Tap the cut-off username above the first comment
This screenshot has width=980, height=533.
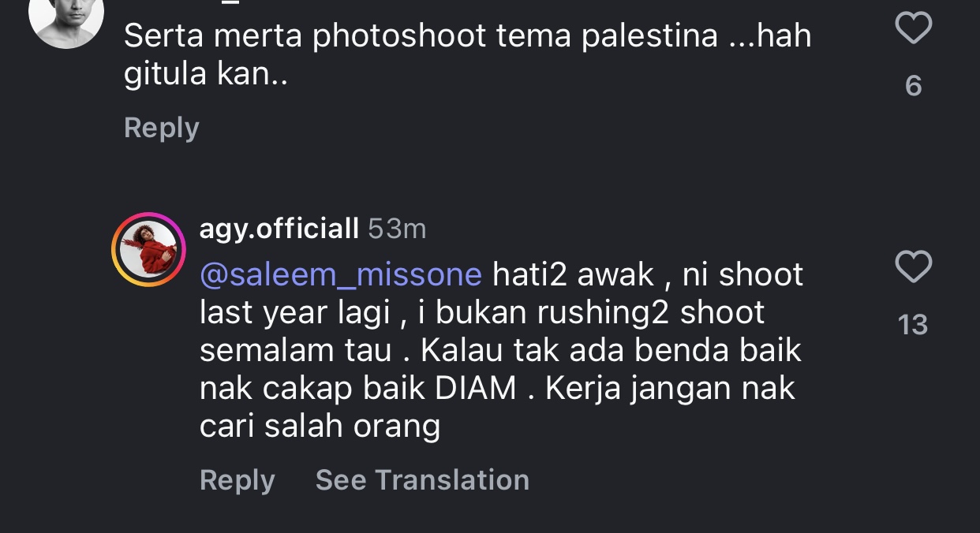(x=229, y=3)
